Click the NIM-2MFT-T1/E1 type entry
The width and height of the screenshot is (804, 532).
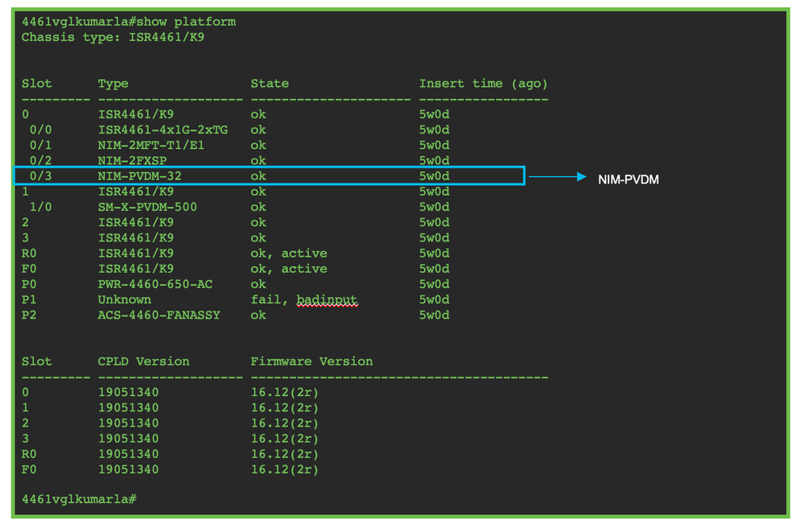[x=151, y=146]
